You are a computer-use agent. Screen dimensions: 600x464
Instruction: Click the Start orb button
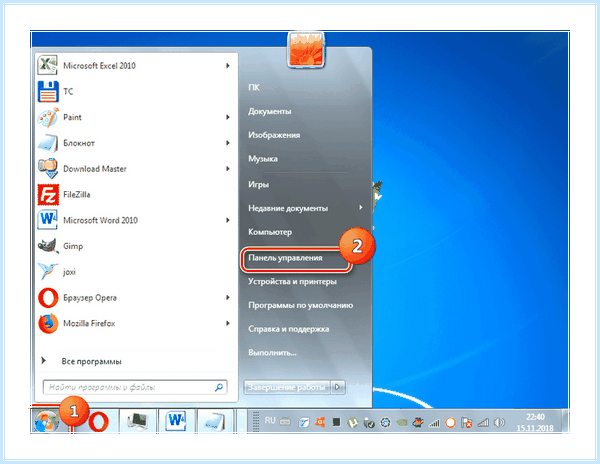click(46, 421)
